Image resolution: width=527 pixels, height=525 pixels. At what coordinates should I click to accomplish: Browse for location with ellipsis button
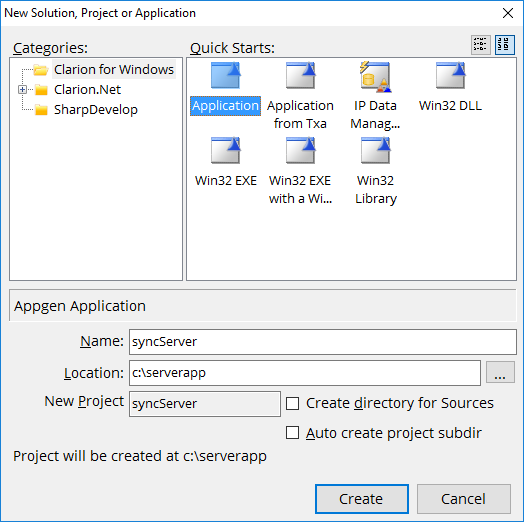[x=500, y=372]
